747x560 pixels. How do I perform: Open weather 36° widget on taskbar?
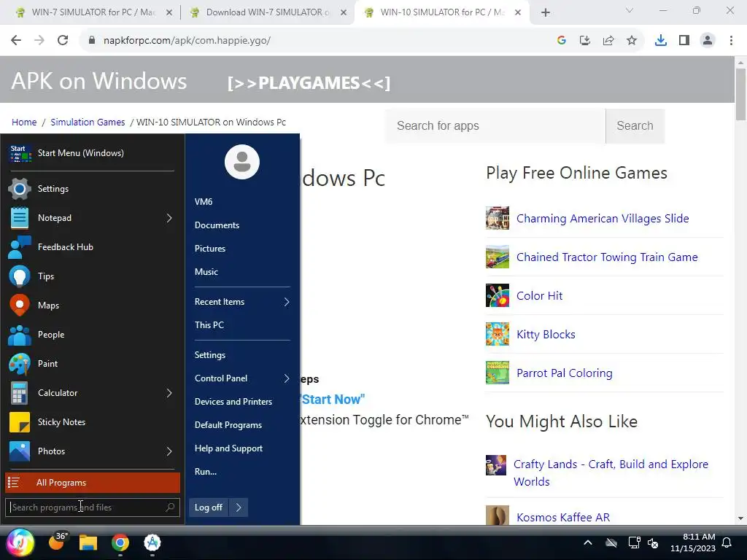[58, 541]
